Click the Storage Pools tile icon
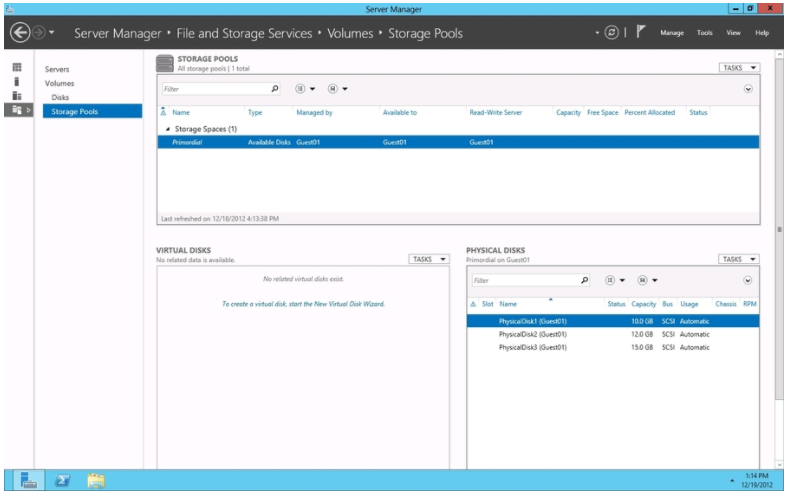The height and width of the screenshot is (494, 788). pyautogui.click(x=165, y=63)
